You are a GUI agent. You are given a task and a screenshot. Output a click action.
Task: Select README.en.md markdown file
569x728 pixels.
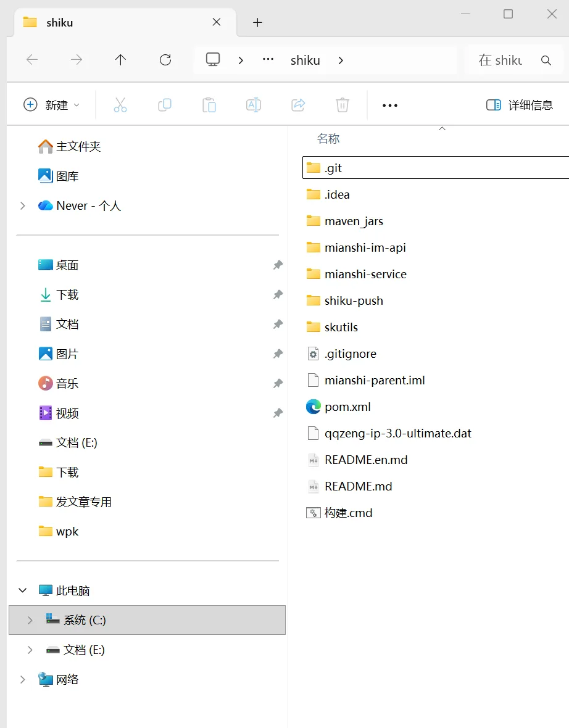click(x=357, y=460)
